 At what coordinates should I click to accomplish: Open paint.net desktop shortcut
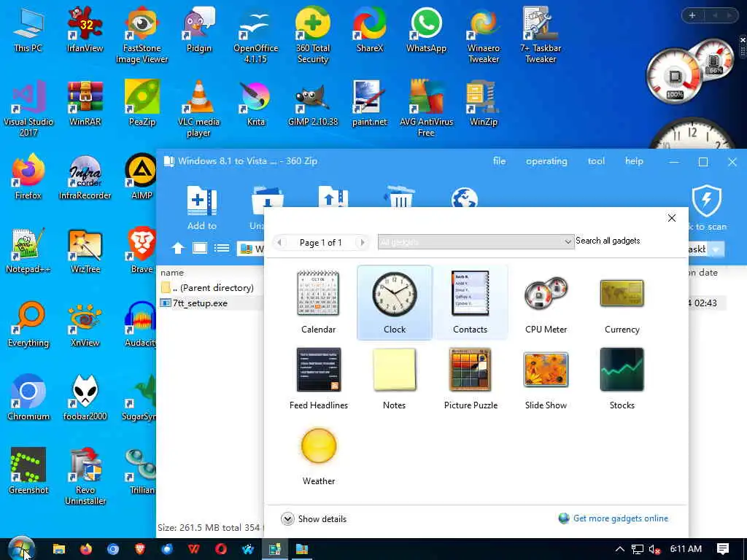(370, 104)
